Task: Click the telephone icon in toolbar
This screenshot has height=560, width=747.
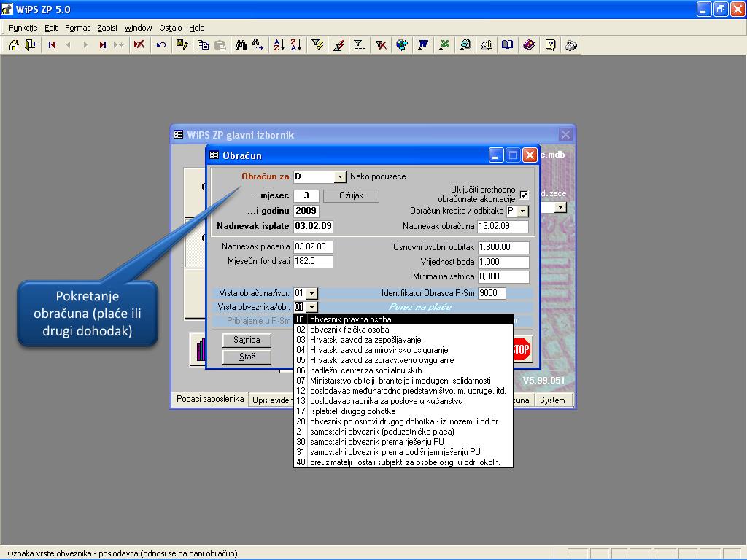Action: coord(571,45)
